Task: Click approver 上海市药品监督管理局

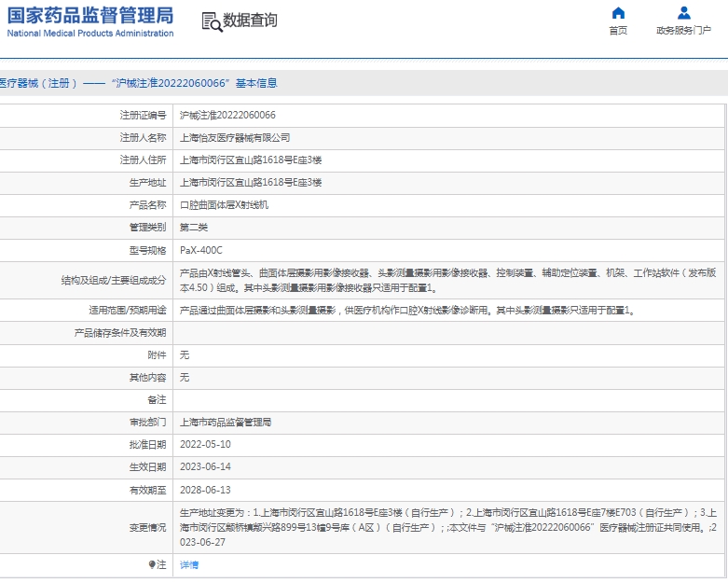Action: [x=226, y=422]
